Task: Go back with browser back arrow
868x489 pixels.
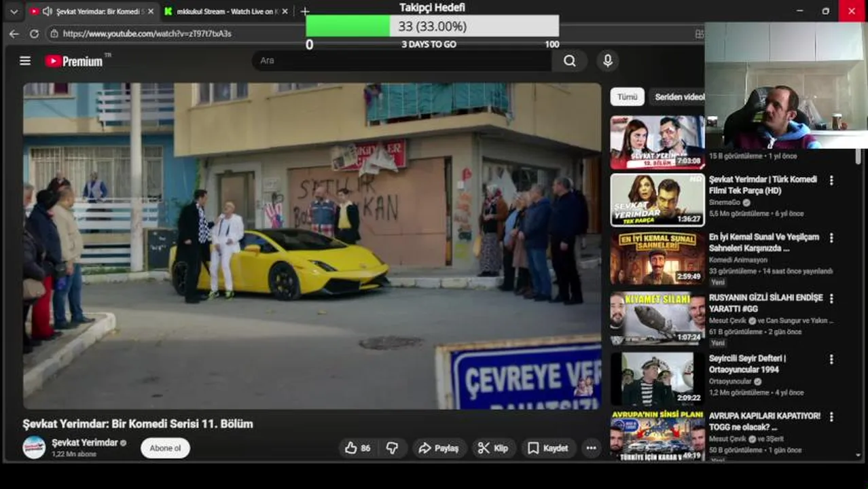Action: coord(14,33)
